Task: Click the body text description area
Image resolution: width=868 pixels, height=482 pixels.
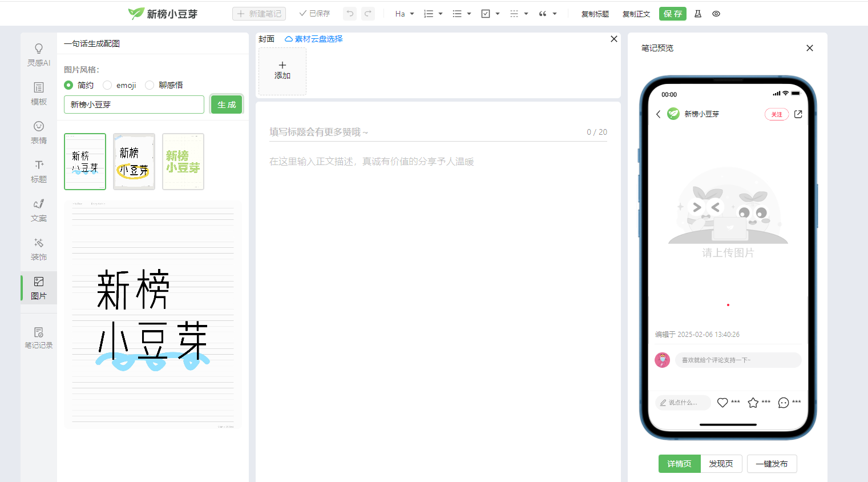Action: click(x=438, y=162)
